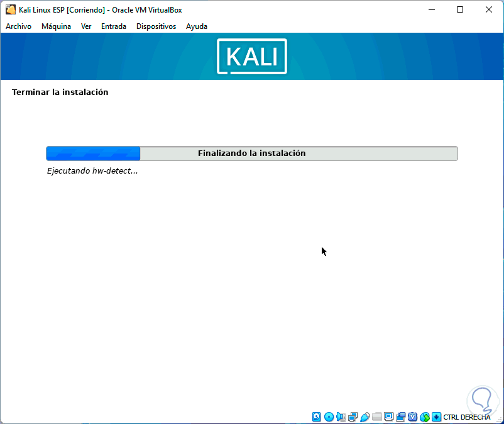Click the optical disc drive status icon
This screenshot has height=424, width=504.
pos(329,417)
